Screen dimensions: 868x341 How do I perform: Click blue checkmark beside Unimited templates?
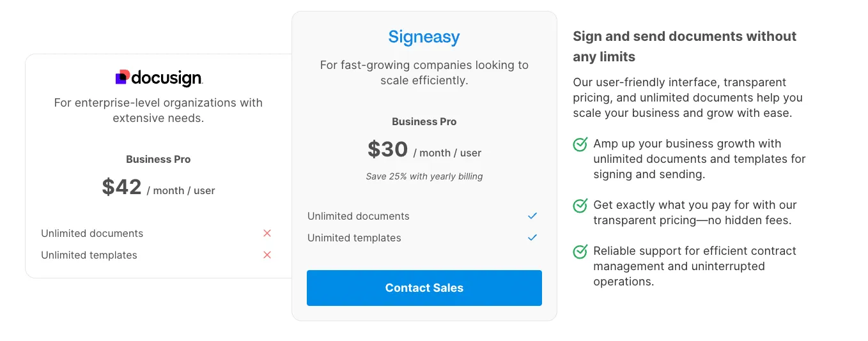(x=532, y=238)
